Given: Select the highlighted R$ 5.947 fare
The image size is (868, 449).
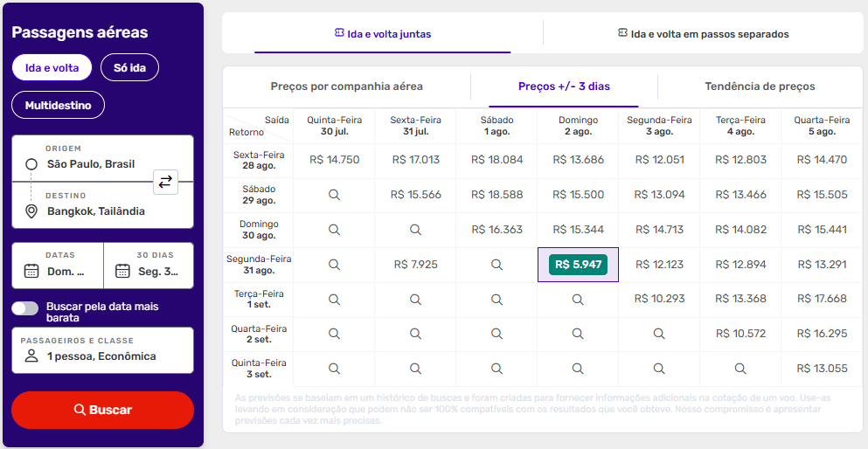Looking at the screenshot, I should 578,265.
